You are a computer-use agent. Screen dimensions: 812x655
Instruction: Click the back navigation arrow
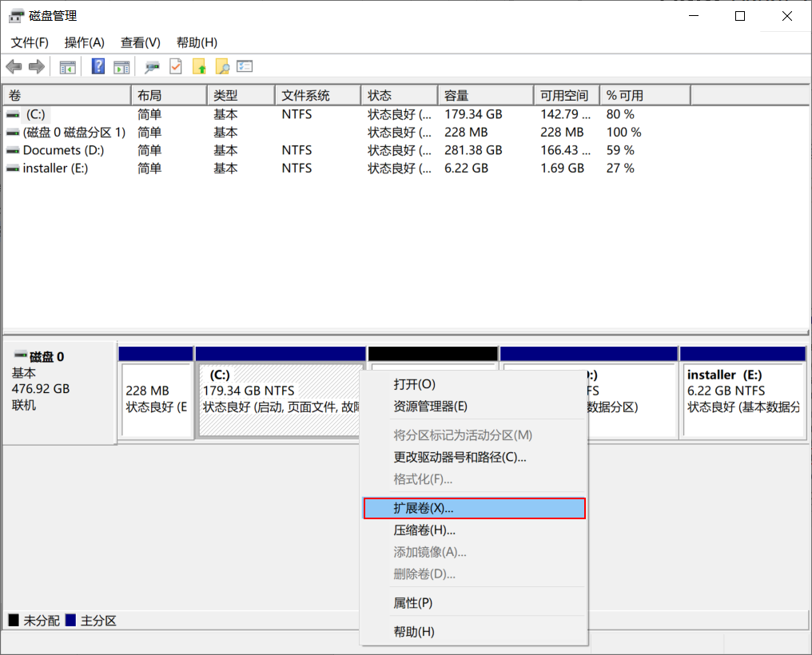pyautogui.click(x=14, y=66)
